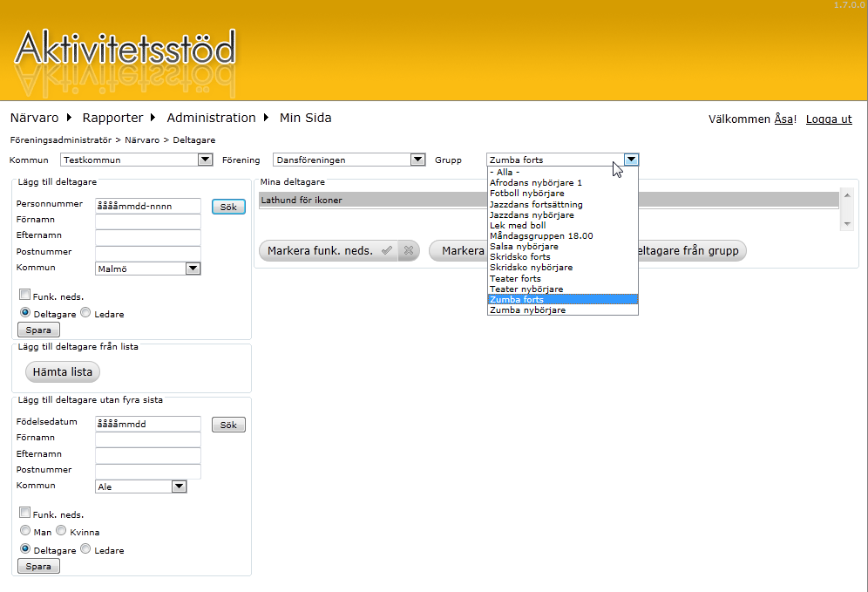
Task: Click the Logga ut link
Action: 829,119
